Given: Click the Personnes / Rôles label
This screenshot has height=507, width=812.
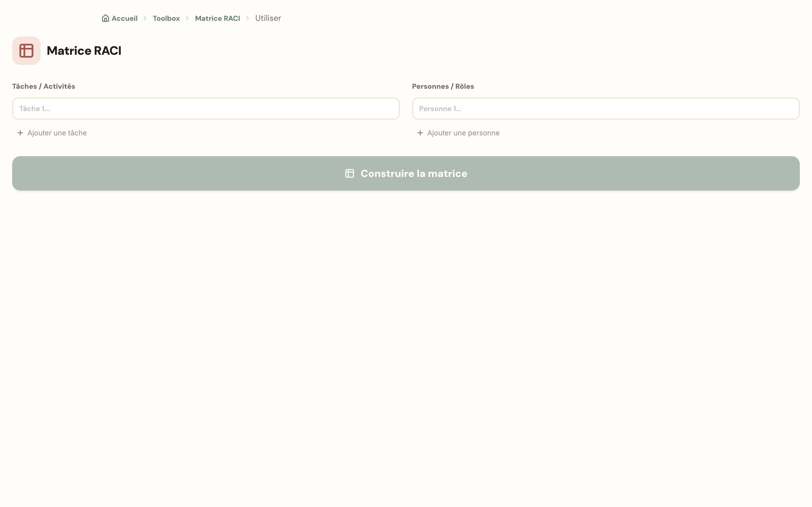Looking at the screenshot, I should (443, 86).
